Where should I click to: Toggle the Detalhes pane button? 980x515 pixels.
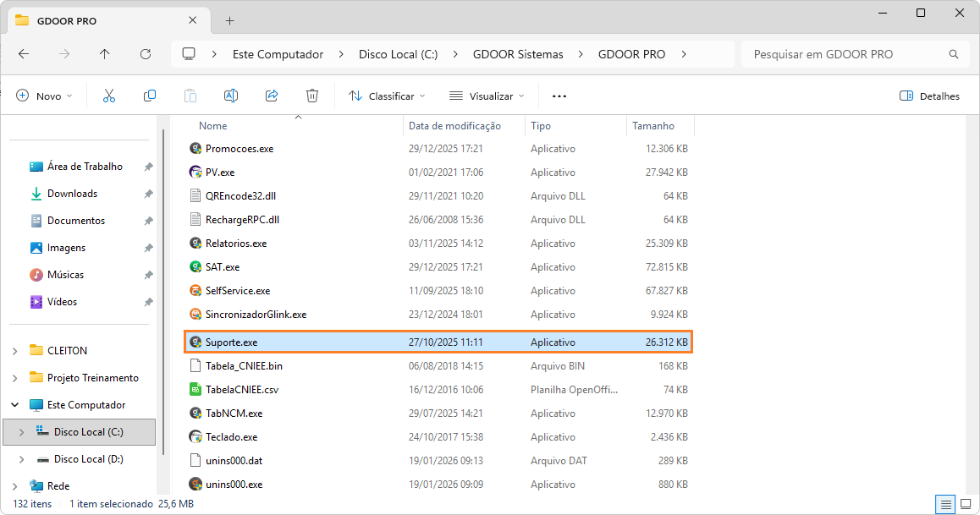point(929,96)
